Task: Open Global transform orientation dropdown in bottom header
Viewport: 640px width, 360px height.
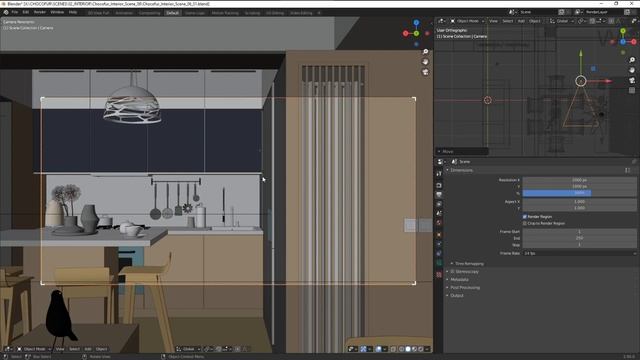Action: [x=189, y=349]
